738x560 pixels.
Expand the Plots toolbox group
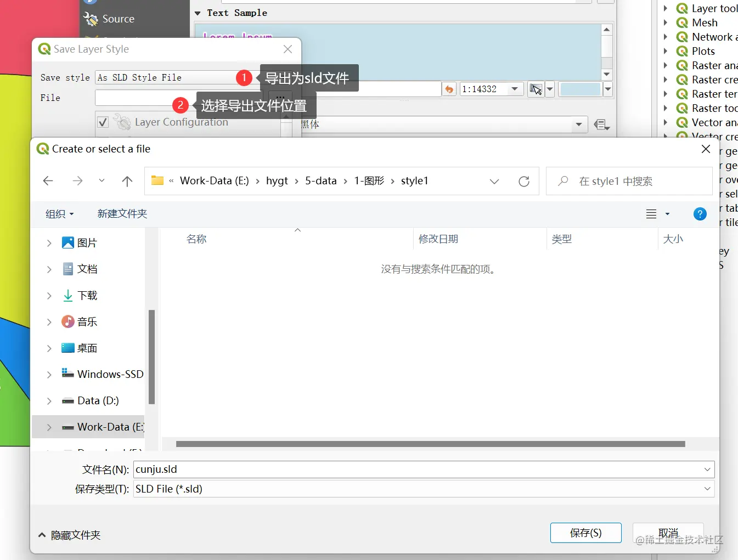click(666, 51)
